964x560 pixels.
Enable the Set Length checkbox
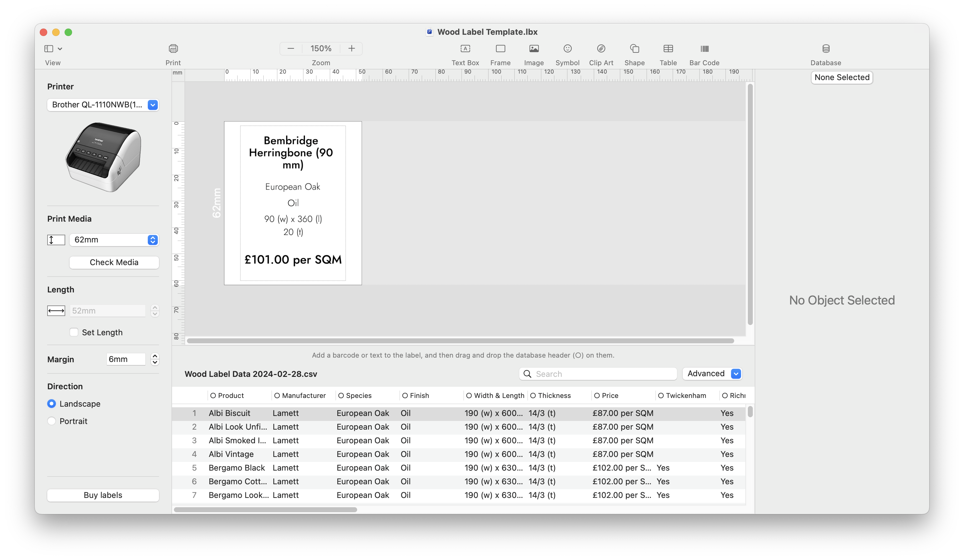point(74,332)
